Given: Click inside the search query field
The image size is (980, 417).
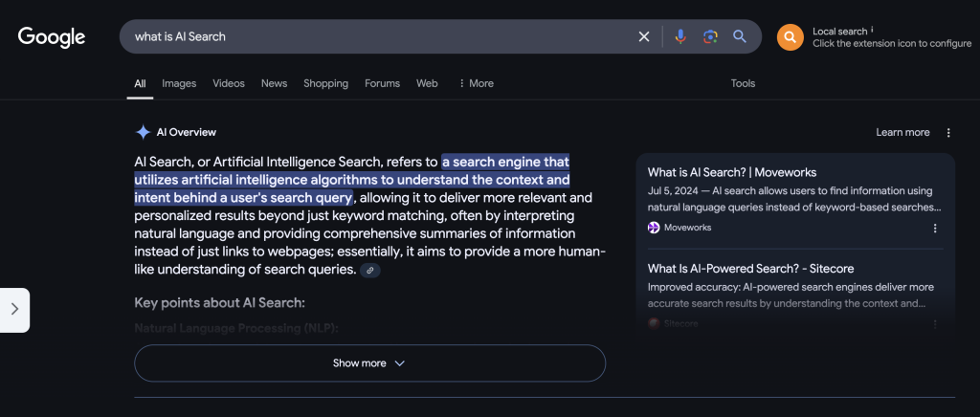Looking at the screenshot, I should [x=383, y=36].
